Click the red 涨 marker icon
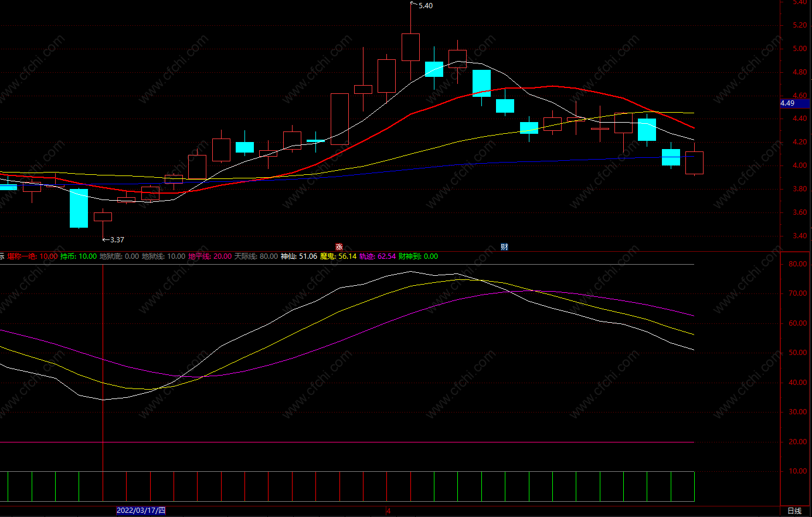The height and width of the screenshot is (517, 812). point(339,247)
